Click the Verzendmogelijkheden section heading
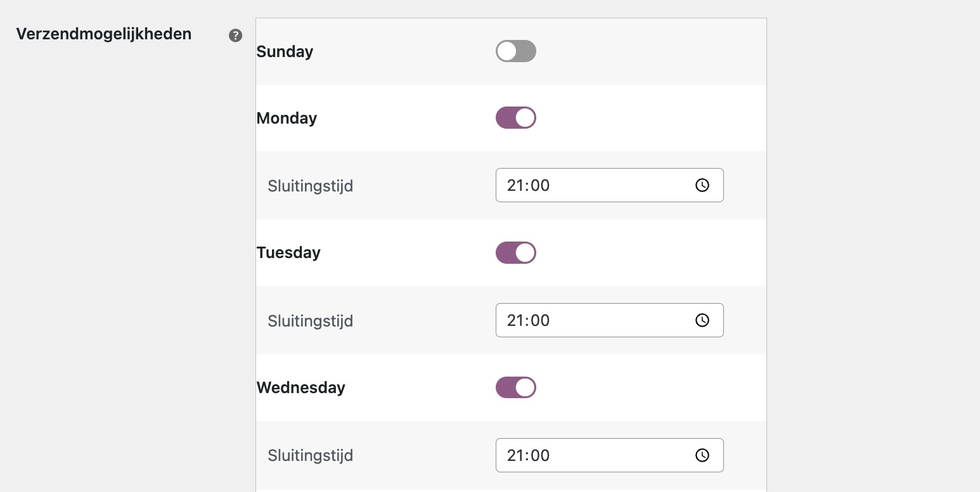This screenshot has width=980, height=492. click(x=105, y=34)
